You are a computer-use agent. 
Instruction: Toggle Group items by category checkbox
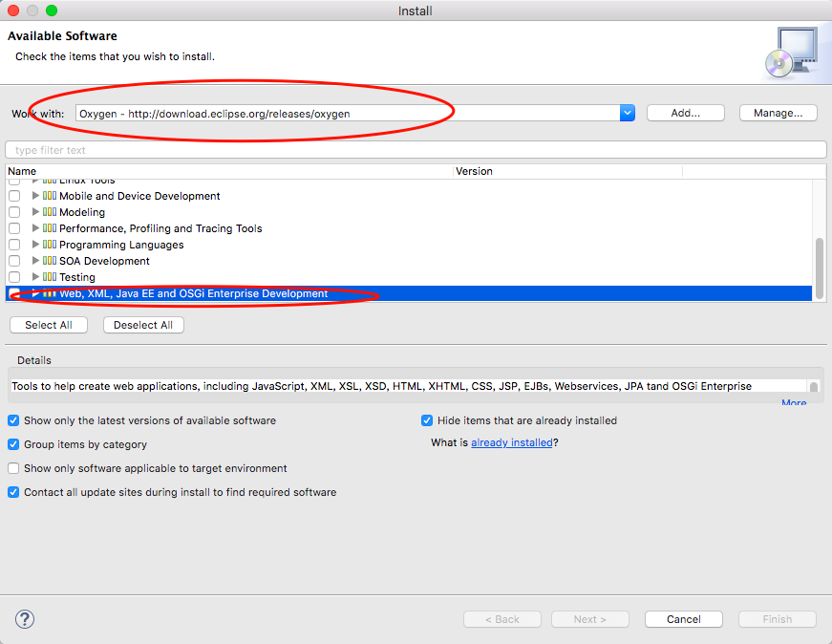click(x=13, y=444)
